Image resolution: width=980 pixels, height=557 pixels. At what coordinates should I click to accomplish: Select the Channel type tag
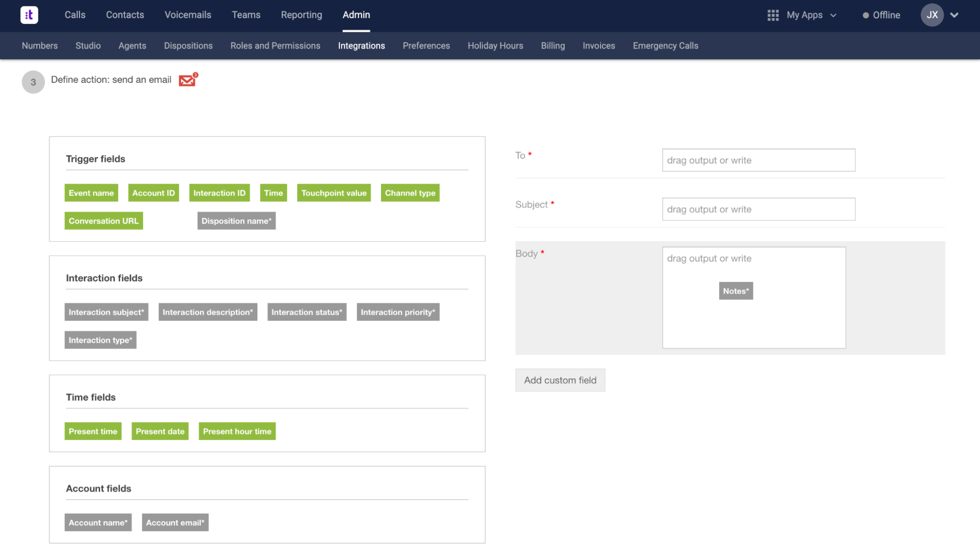pos(410,193)
